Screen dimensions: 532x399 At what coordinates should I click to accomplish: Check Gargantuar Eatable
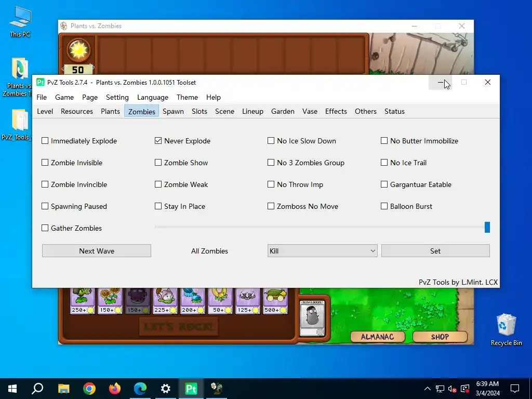point(384,184)
